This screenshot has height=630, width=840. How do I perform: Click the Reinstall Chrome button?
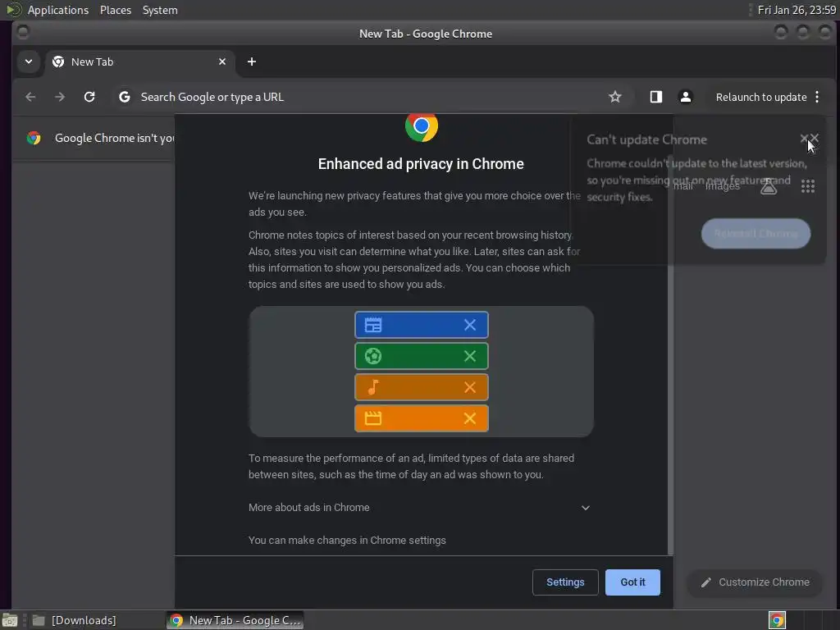point(756,233)
